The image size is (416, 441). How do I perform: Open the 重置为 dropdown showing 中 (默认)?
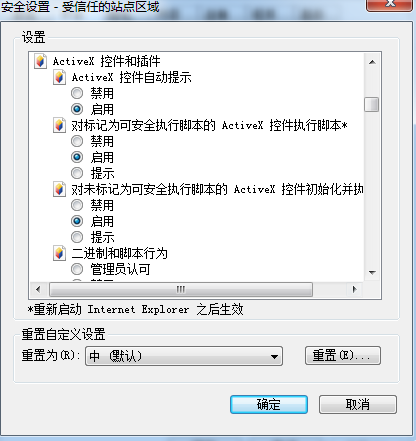(x=184, y=356)
